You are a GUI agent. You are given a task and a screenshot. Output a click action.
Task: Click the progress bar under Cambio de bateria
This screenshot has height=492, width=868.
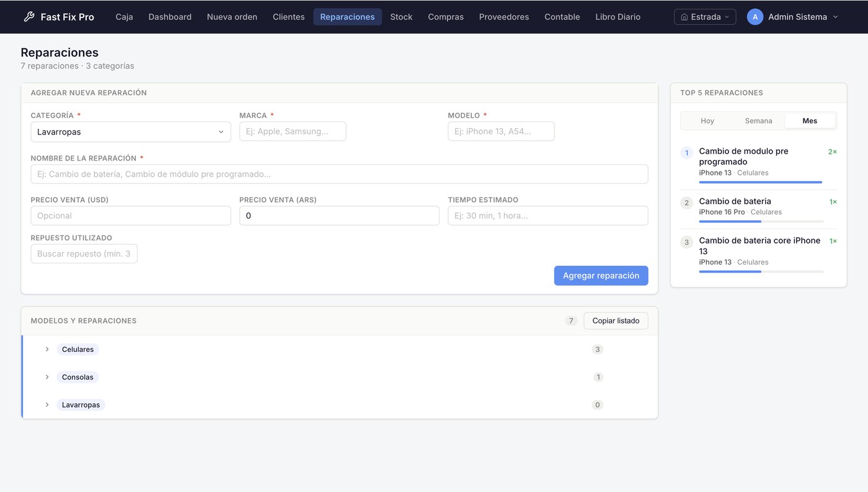coord(761,221)
